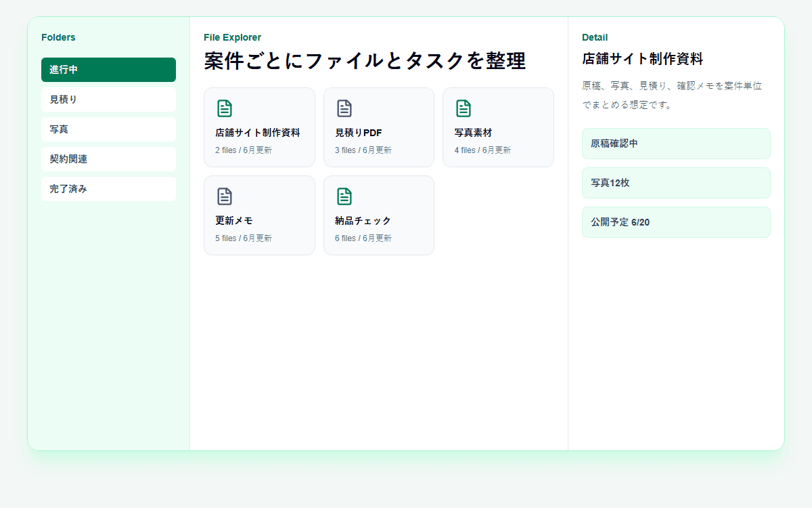Image resolution: width=812 pixels, height=508 pixels.
Task: Click the Detail panel label
Action: [595, 37]
